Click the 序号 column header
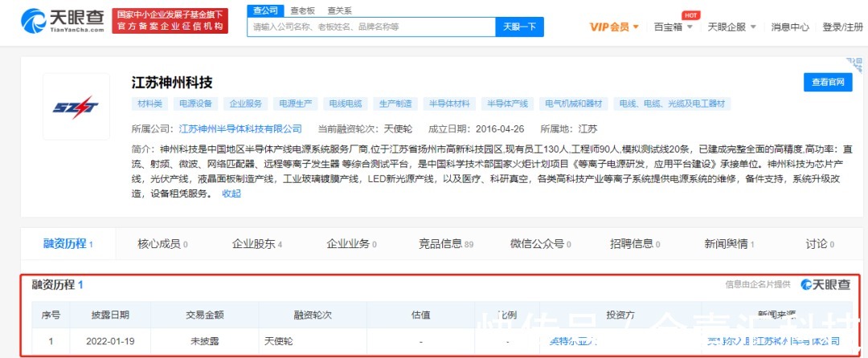 pos(51,315)
